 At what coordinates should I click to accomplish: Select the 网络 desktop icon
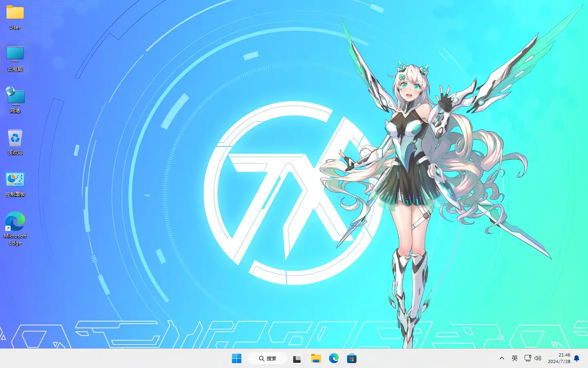click(x=15, y=100)
